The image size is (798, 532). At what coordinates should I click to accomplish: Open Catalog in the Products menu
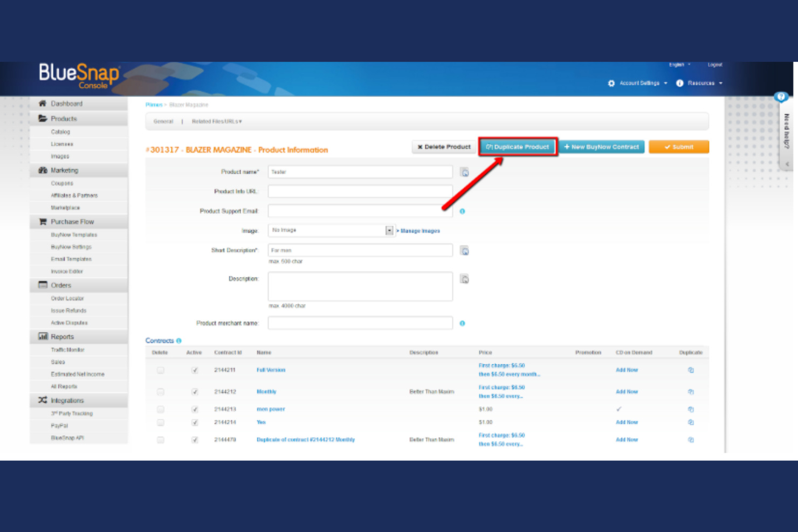pos(60,132)
